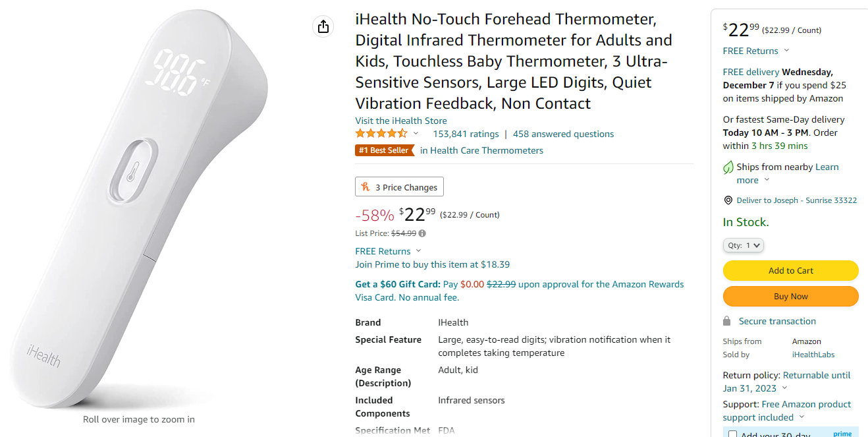This screenshot has height=437, width=868.
Task: Click the padlock icon beside Secure transaction
Action: [x=727, y=321]
